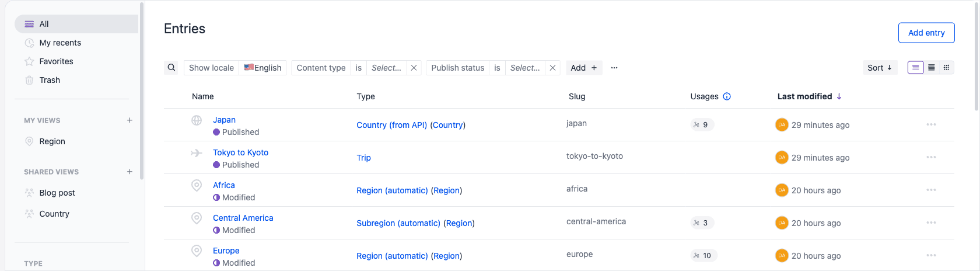Click Central America usages count 3

(702, 223)
